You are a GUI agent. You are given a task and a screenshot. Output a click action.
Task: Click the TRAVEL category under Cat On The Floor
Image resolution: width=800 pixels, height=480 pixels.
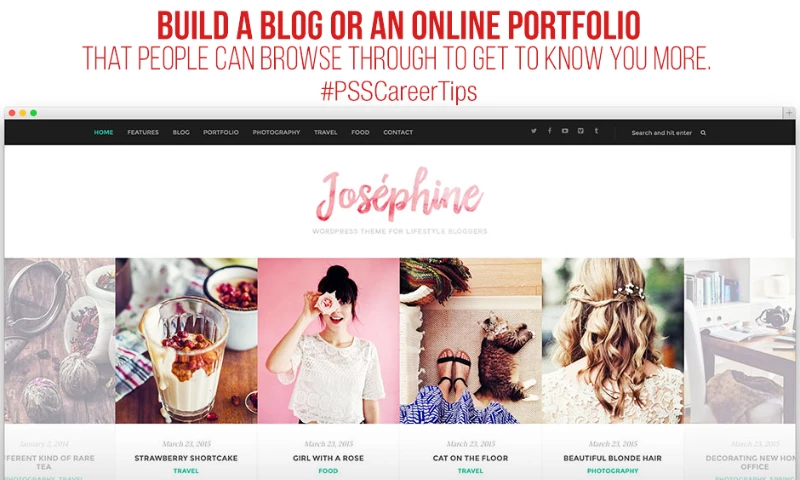470,471
